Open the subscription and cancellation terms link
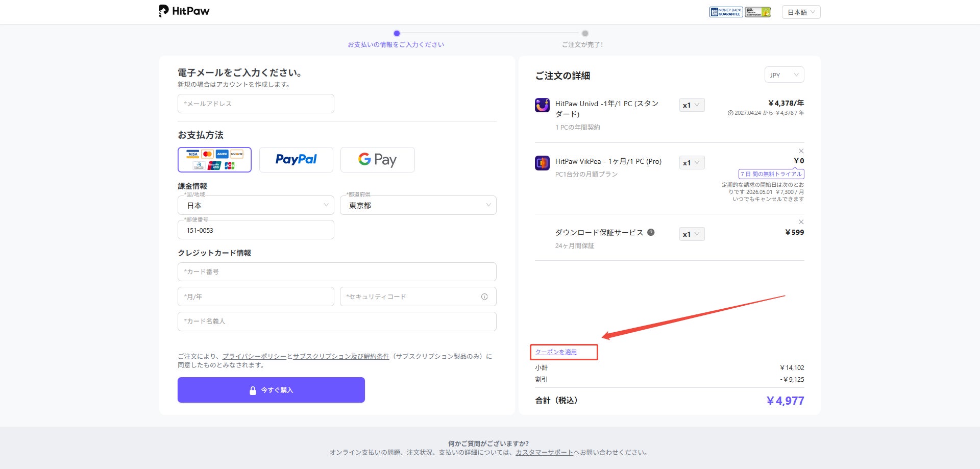The width and height of the screenshot is (980, 469). click(x=341, y=356)
